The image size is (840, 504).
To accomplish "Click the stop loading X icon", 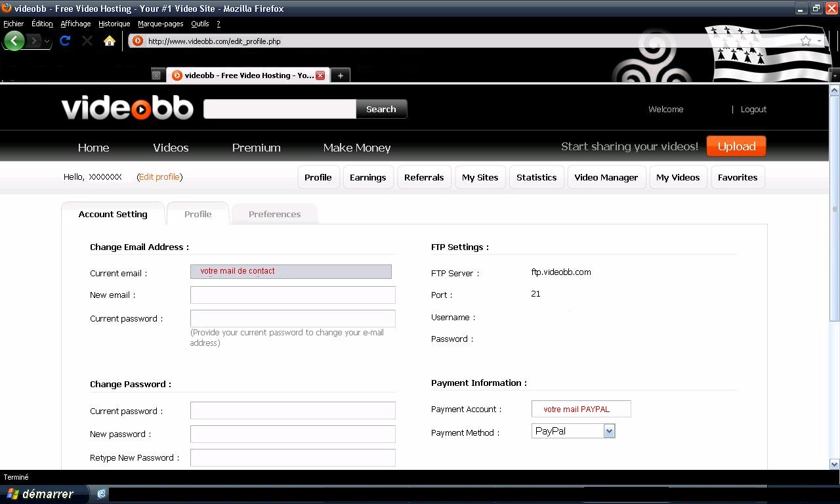I will point(87,41).
